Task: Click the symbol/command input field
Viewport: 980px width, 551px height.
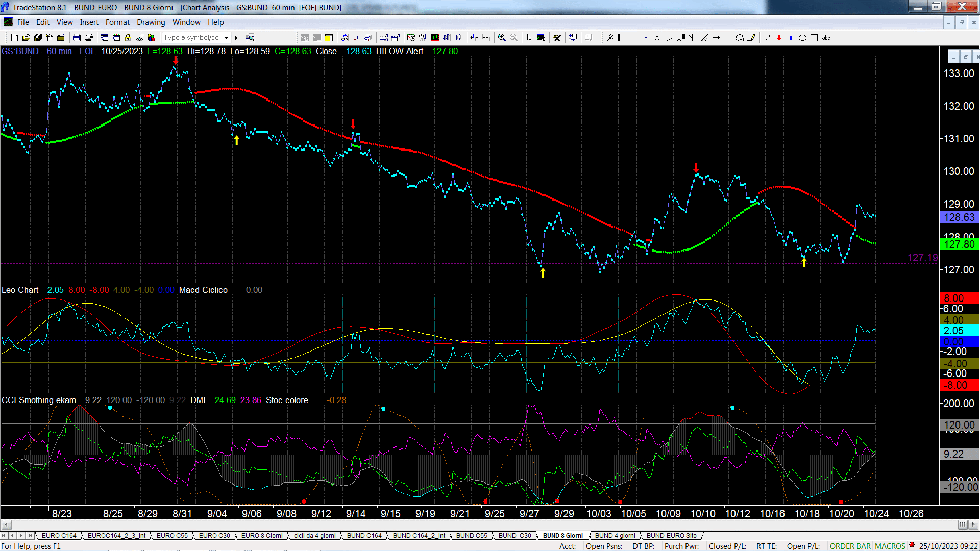Action: (192, 38)
